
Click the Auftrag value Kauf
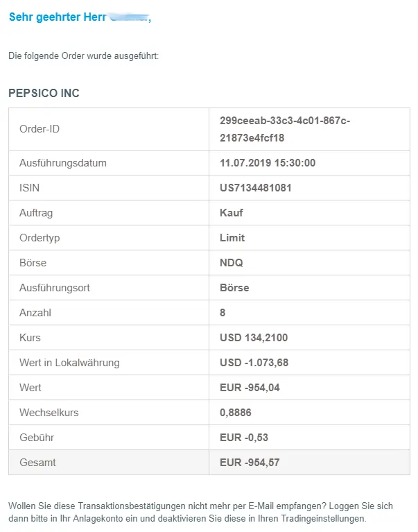point(232,213)
